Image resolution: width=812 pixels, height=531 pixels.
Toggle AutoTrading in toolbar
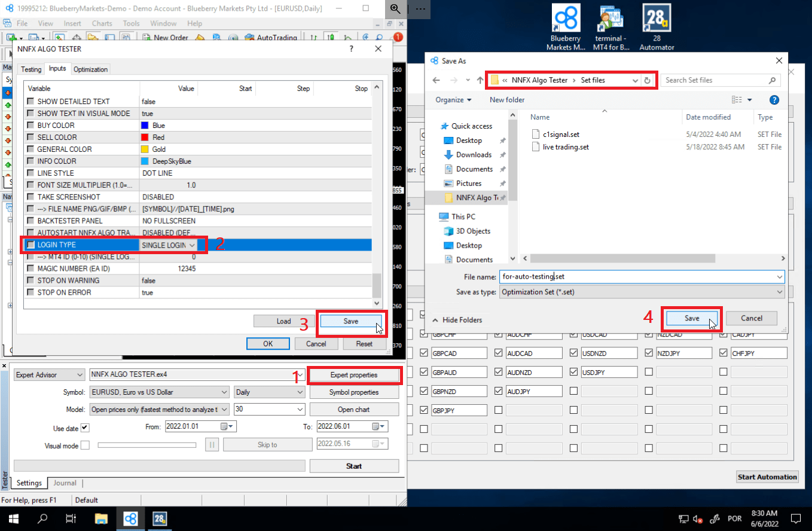[270, 38]
